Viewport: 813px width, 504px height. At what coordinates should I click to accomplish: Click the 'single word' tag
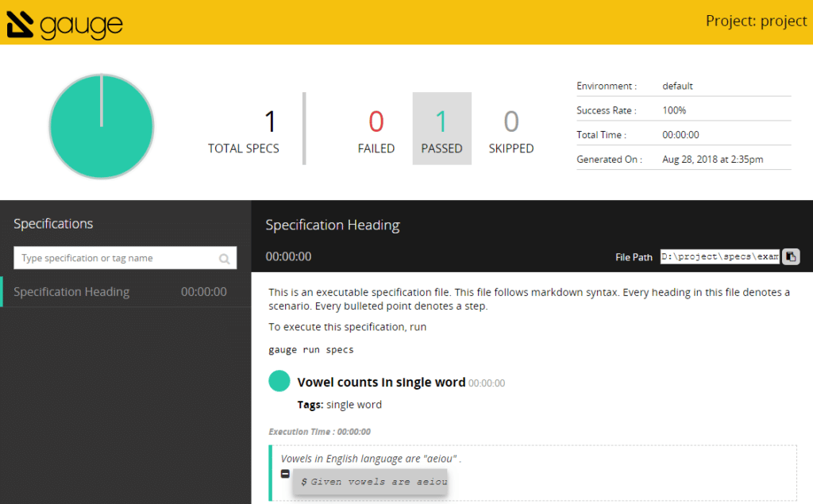point(353,405)
